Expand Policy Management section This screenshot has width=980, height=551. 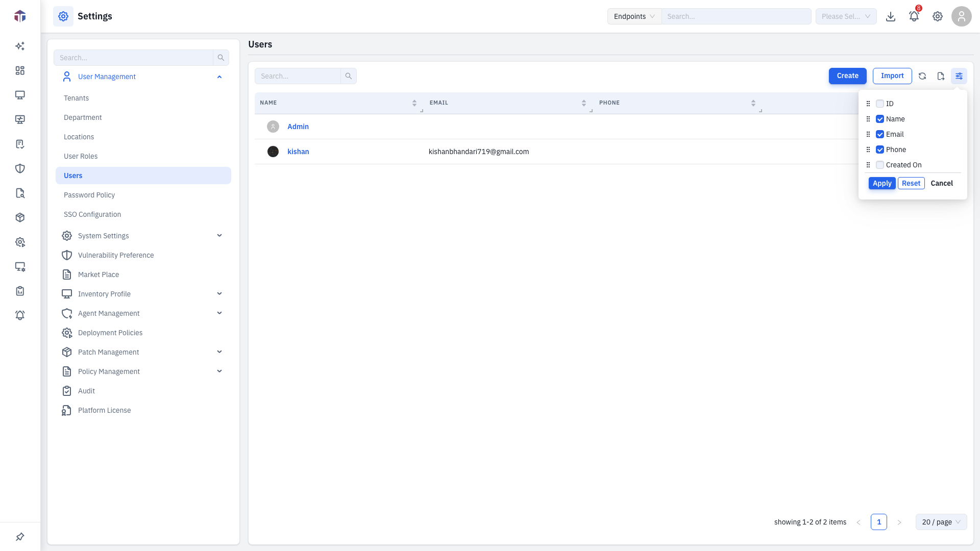click(x=219, y=371)
